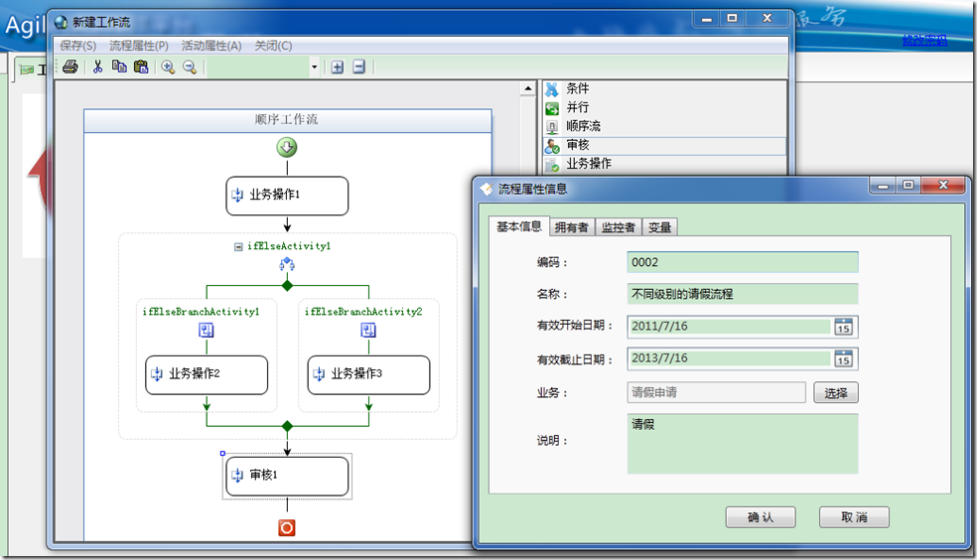
Task: Click the 顺序工作流 header title
Action: click(x=287, y=119)
